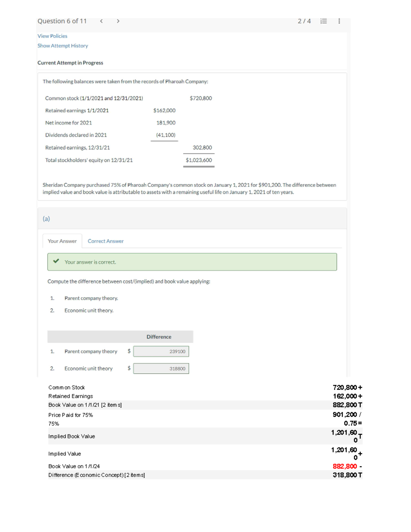
Task: Show Attempt History
Action: click(x=63, y=46)
